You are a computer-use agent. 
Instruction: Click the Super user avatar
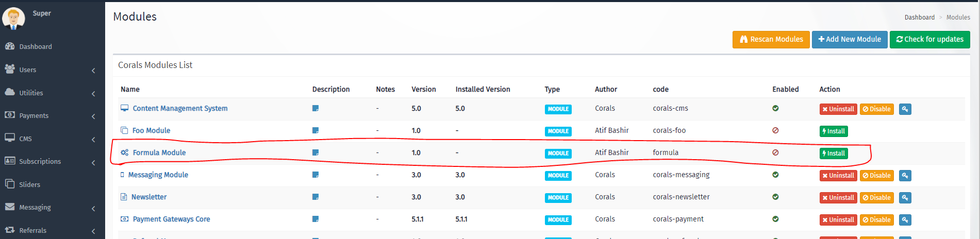point(13,19)
